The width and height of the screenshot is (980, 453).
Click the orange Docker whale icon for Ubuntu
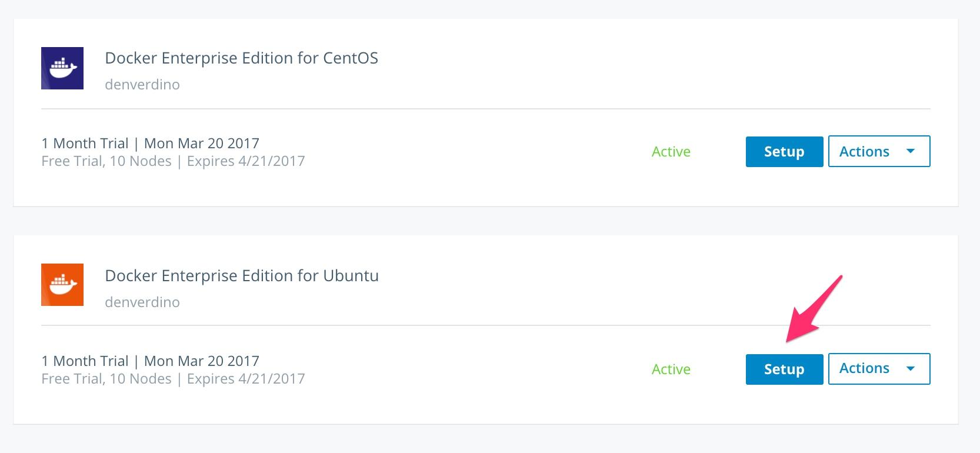tap(62, 285)
